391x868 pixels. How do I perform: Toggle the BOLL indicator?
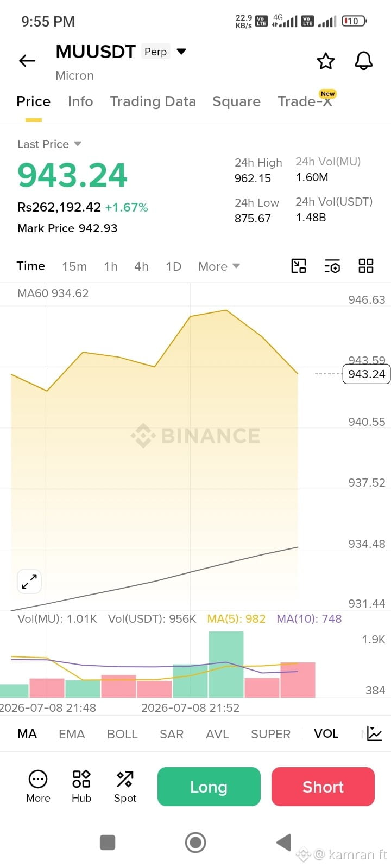(x=122, y=733)
